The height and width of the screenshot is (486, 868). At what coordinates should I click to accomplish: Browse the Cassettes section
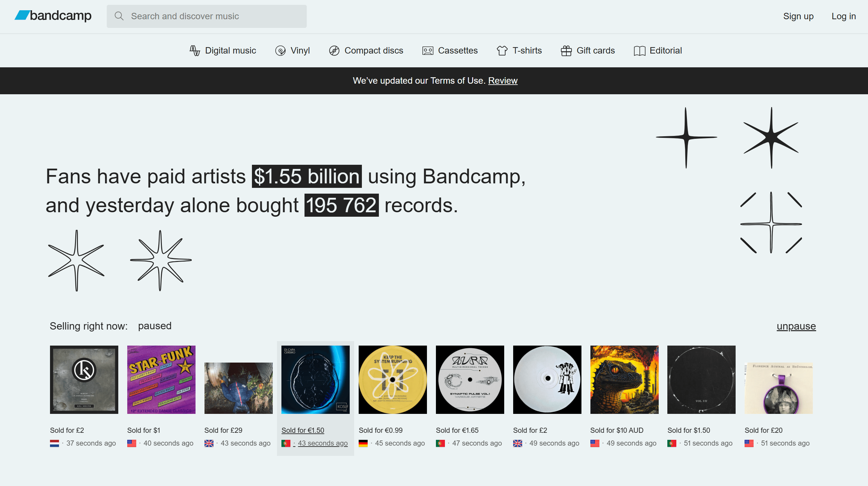[x=449, y=51]
